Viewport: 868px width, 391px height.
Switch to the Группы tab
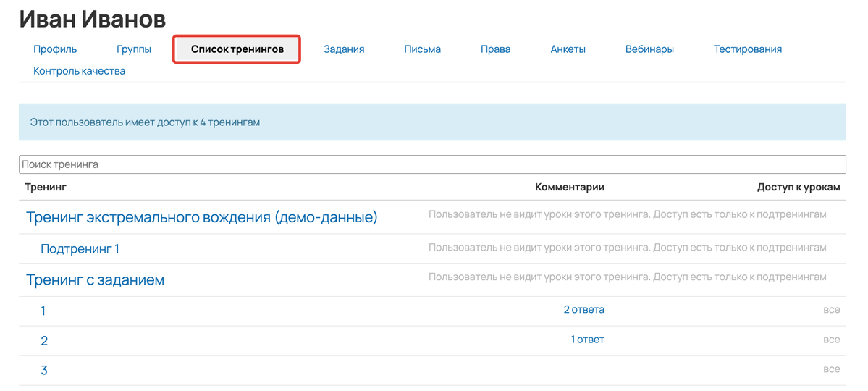(x=134, y=49)
